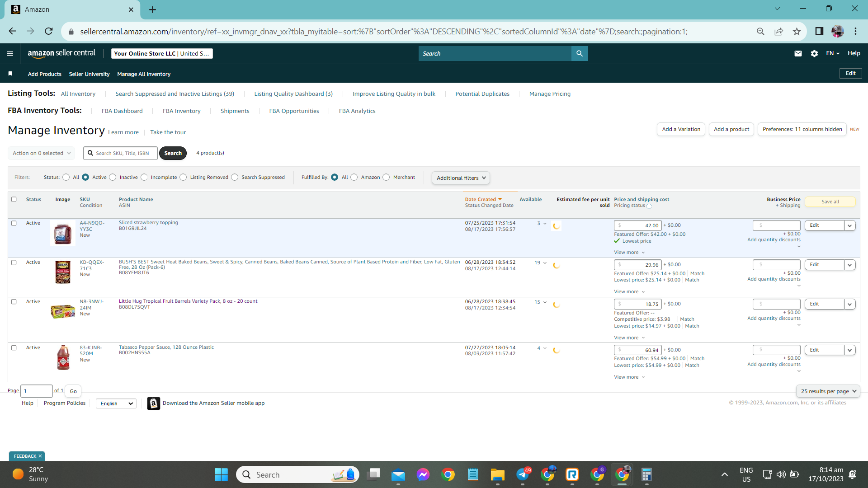Open the Windows Start menu

coord(221,474)
